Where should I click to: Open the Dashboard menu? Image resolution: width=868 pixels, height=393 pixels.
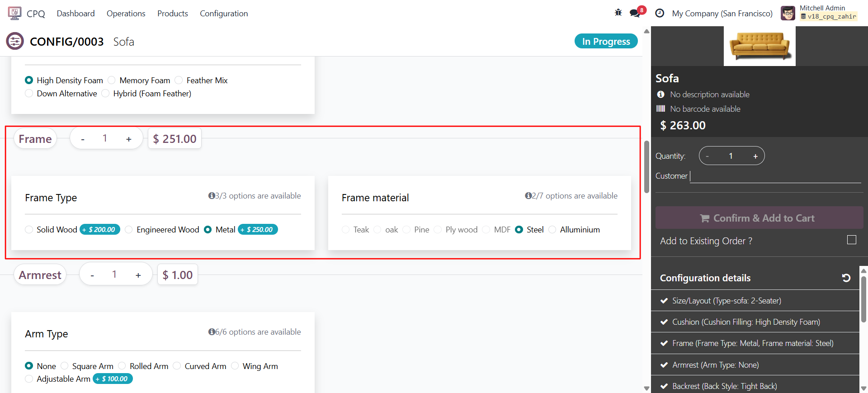click(75, 14)
